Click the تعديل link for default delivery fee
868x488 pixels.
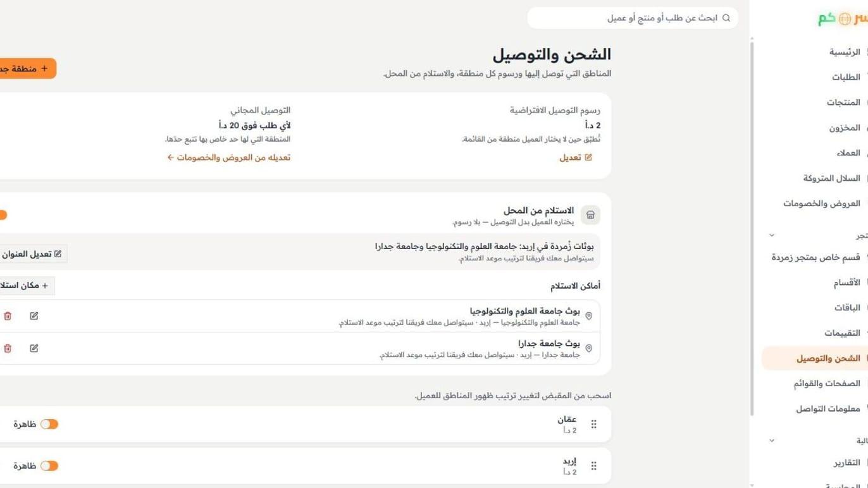click(576, 157)
